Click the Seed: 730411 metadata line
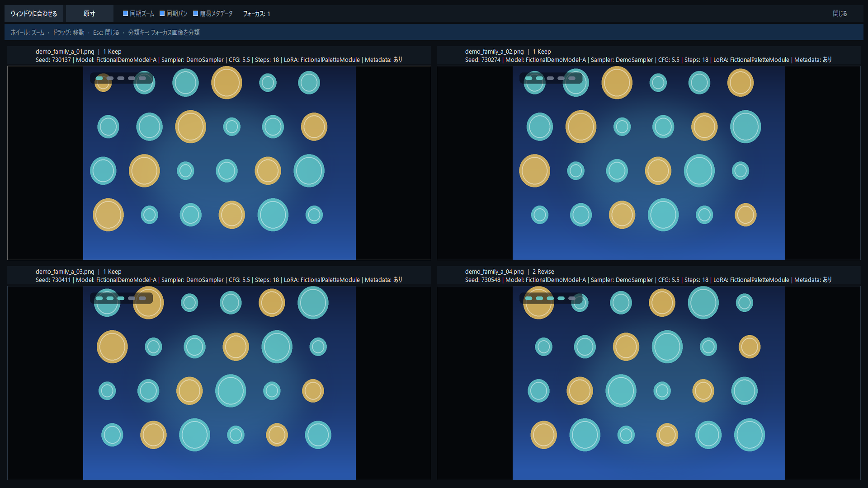The height and width of the screenshot is (488, 868). [219, 280]
